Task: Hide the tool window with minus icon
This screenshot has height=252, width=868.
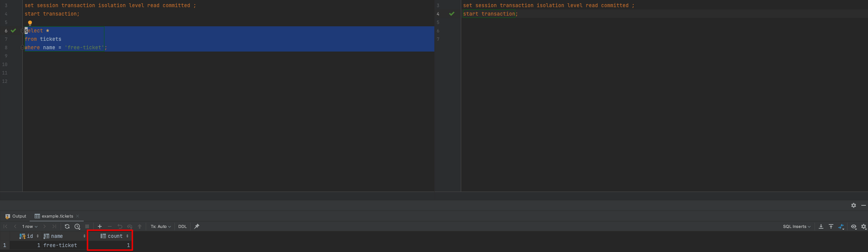Action: [864, 205]
